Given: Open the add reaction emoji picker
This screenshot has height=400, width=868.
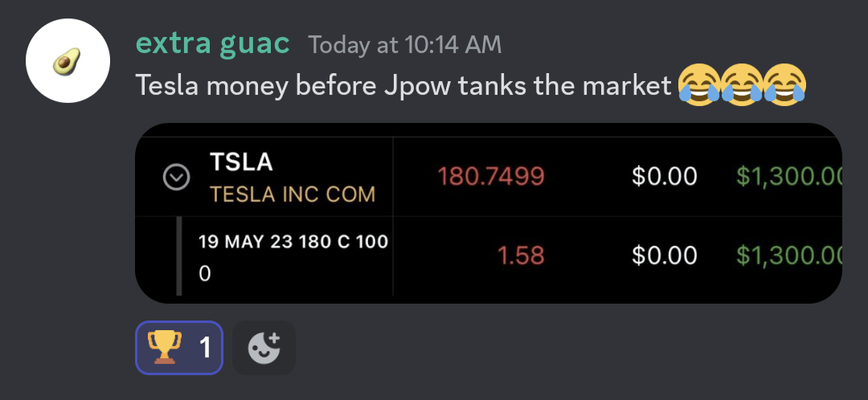Looking at the screenshot, I should (x=264, y=348).
